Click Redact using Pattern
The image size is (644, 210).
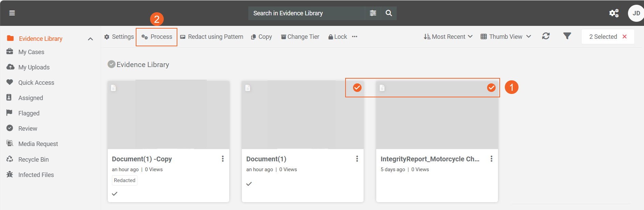(211, 37)
